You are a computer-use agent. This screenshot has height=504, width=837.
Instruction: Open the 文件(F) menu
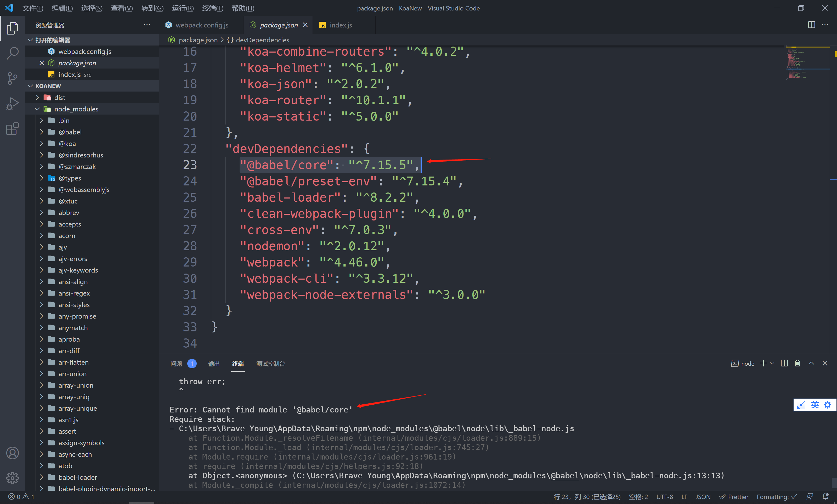click(x=33, y=8)
